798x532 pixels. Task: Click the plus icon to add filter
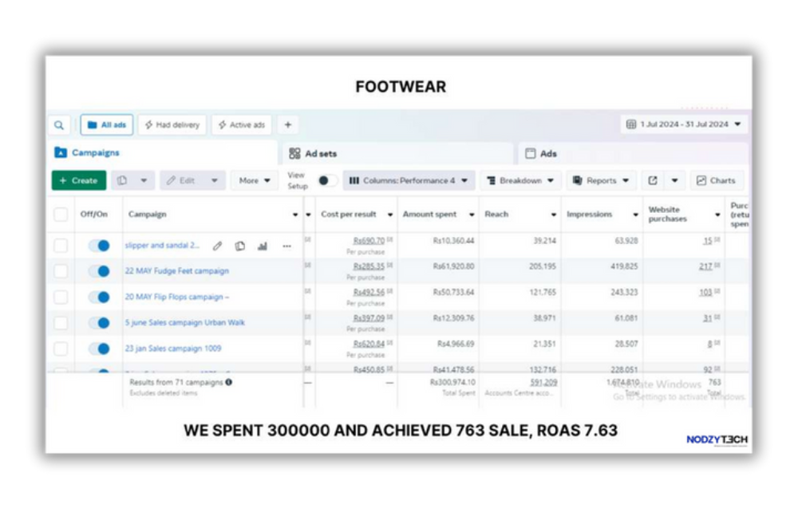click(288, 125)
